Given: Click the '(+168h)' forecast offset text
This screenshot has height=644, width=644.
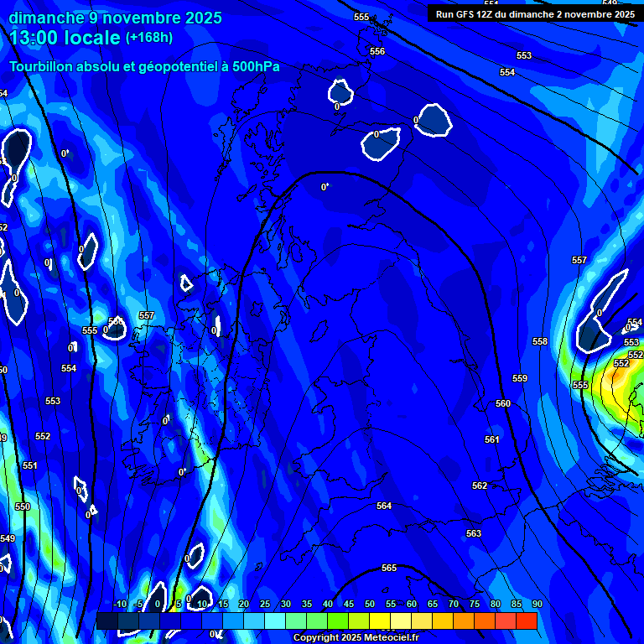Looking at the screenshot, I should pyautogui.click(x=149, y=38).
